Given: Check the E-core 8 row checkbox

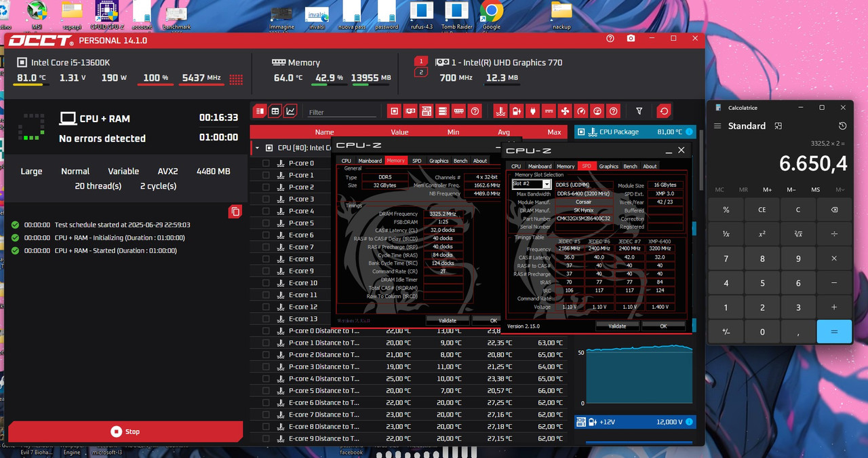Looking at the screenshot, I should click(x=266, y=259).
